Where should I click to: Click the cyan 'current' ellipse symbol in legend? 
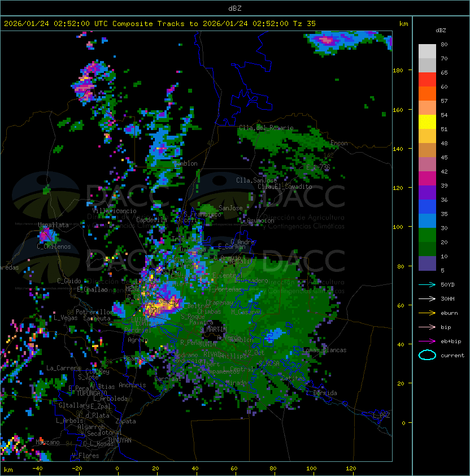[427, 355]
